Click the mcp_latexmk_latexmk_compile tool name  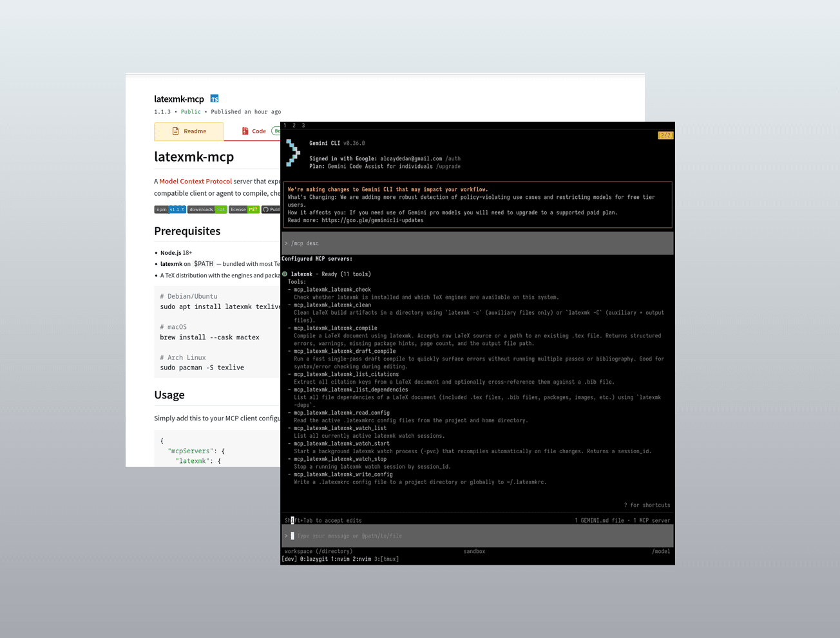click(336, 328)
